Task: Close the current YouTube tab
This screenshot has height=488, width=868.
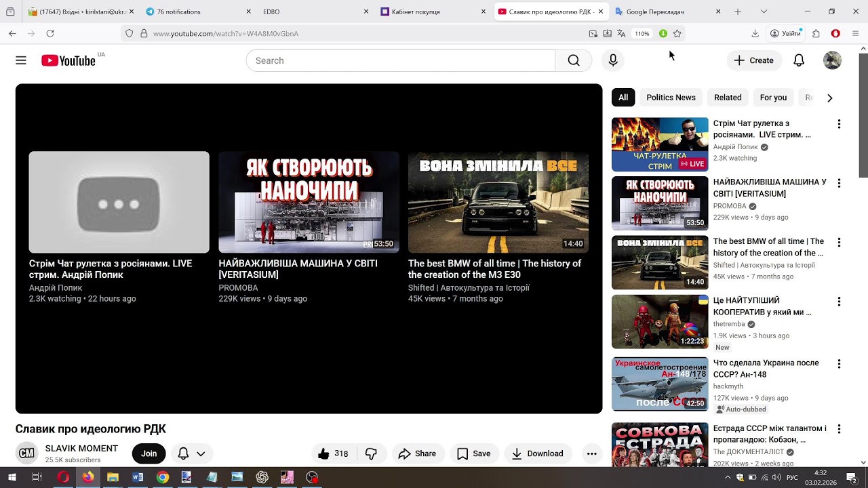Action: pyautogui.click(x=601, y=12)
